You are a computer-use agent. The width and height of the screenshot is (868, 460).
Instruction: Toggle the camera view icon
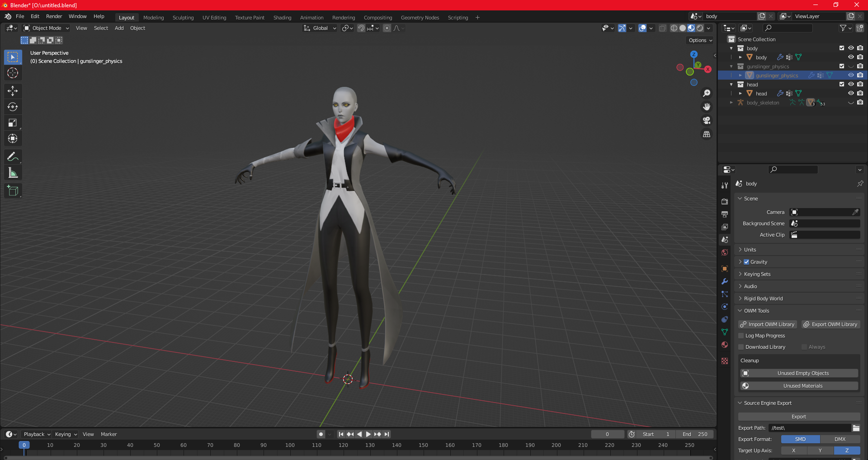tap(707, 120)
